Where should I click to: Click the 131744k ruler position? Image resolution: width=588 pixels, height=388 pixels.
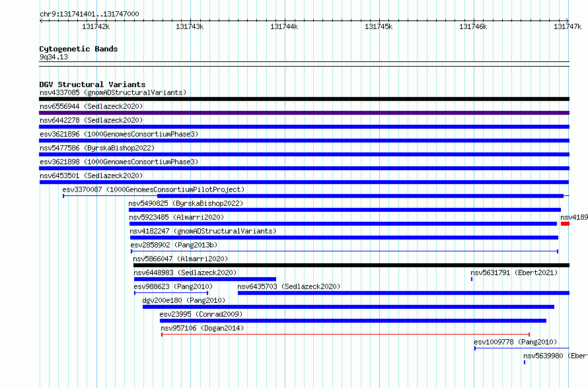(x=284, y=26)
